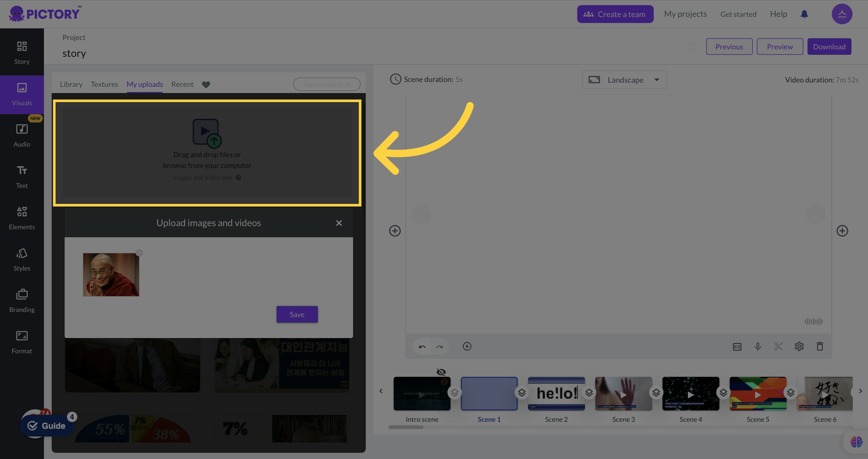Click the Preview button
This screenshot has height=459, width=868.
(780, 47)
